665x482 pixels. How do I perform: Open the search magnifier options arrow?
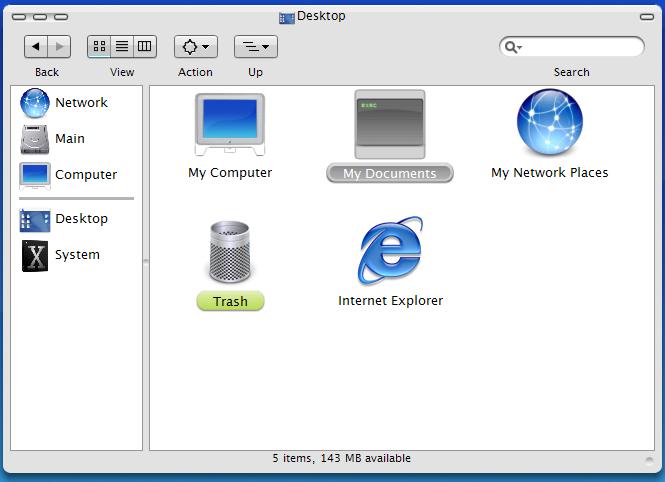pos(513,47)
